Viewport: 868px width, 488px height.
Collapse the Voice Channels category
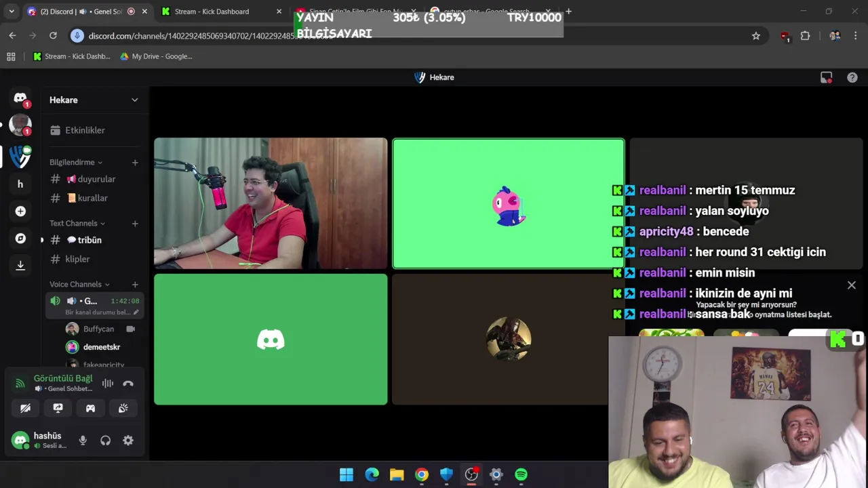click(x=79, y=284)
